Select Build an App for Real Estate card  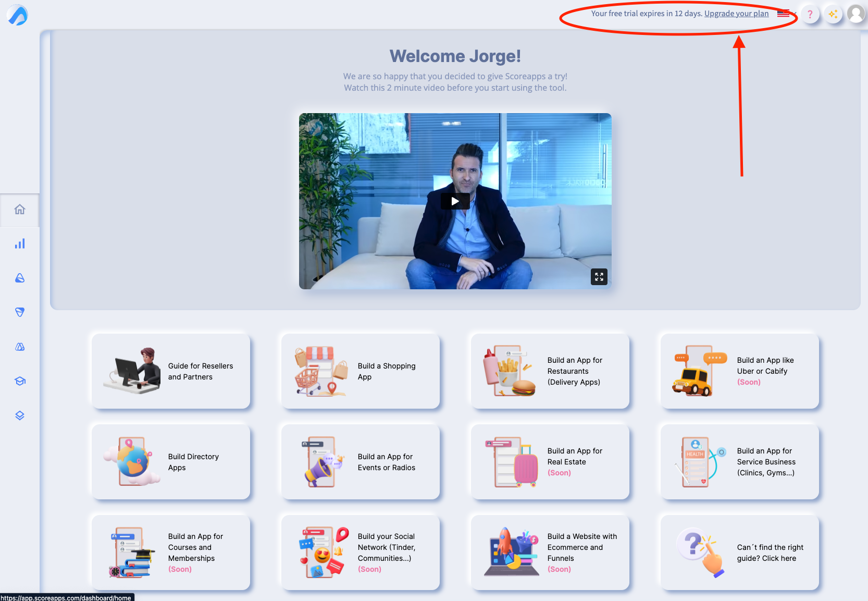tap(550, 462)
